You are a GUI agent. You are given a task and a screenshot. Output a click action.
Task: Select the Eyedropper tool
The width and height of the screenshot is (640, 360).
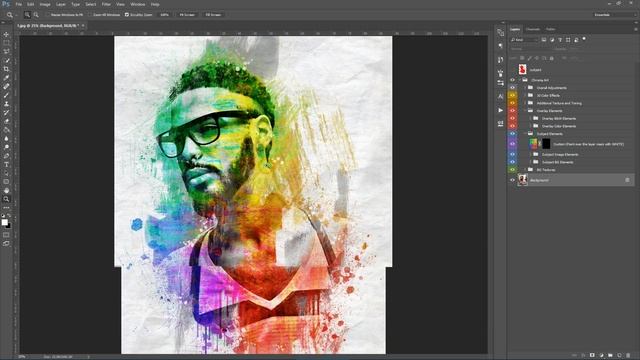tap(6, 78)
